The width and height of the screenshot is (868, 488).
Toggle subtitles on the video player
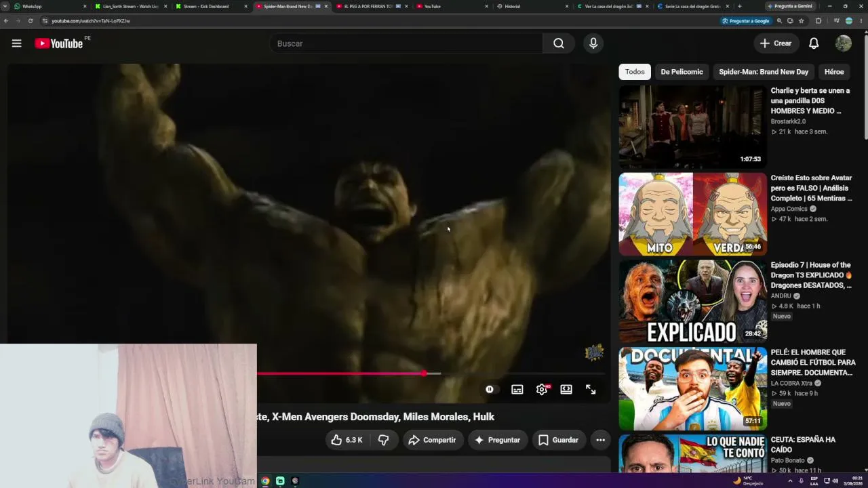coord(517,390)
